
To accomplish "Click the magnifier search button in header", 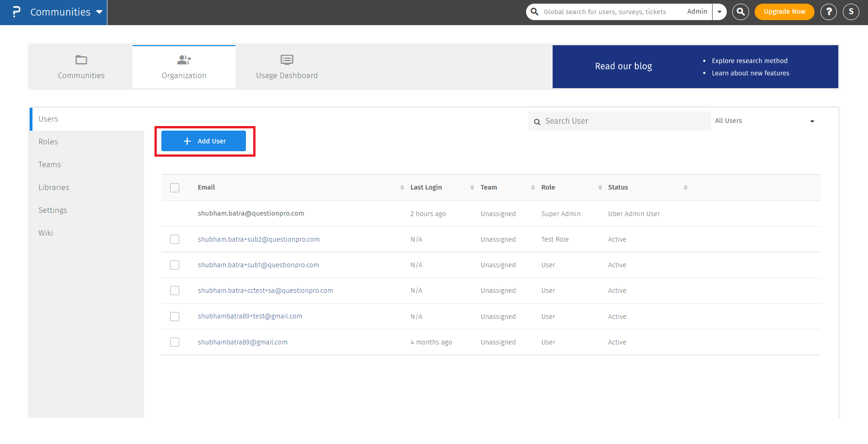I will point(740,12).
